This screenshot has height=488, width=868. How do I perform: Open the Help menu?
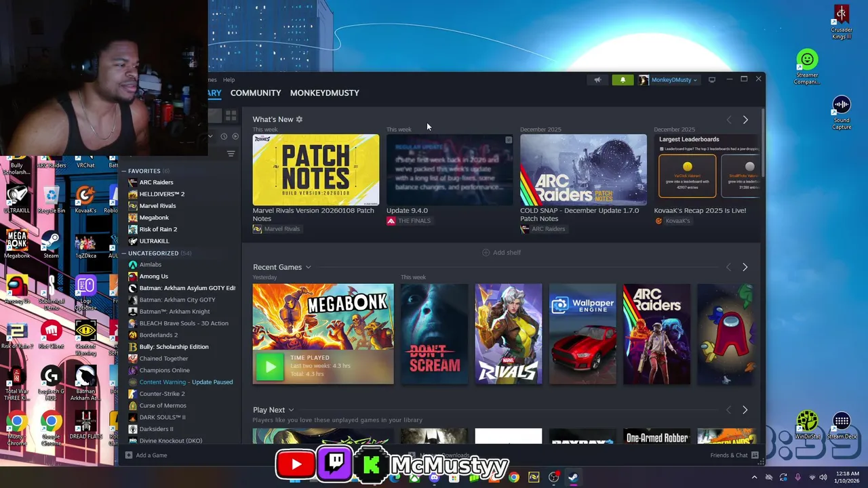coord(229,80)
